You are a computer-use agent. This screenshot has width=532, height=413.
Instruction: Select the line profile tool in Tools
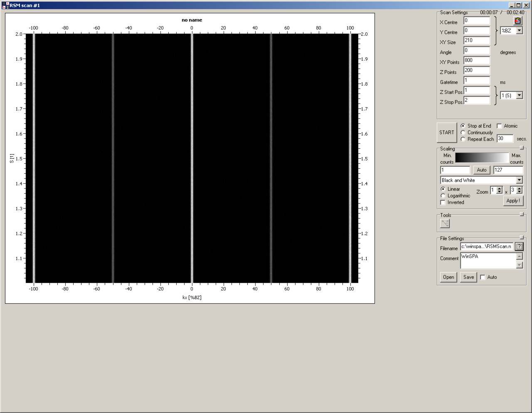pyautogui.click(x=445, y=224)
